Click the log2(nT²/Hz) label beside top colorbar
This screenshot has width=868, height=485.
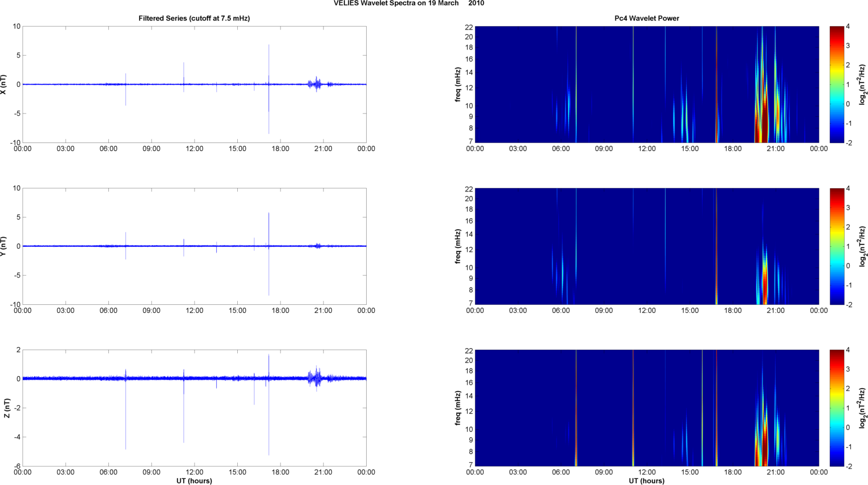[862, 84]
